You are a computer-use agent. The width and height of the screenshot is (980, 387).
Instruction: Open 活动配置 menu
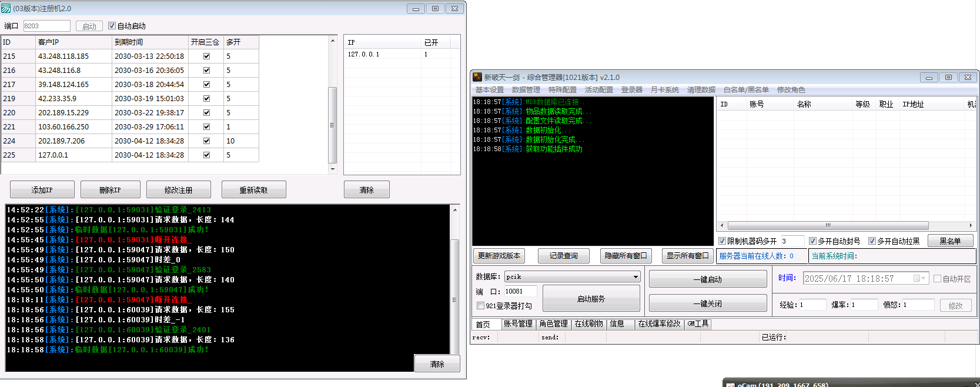599,90
